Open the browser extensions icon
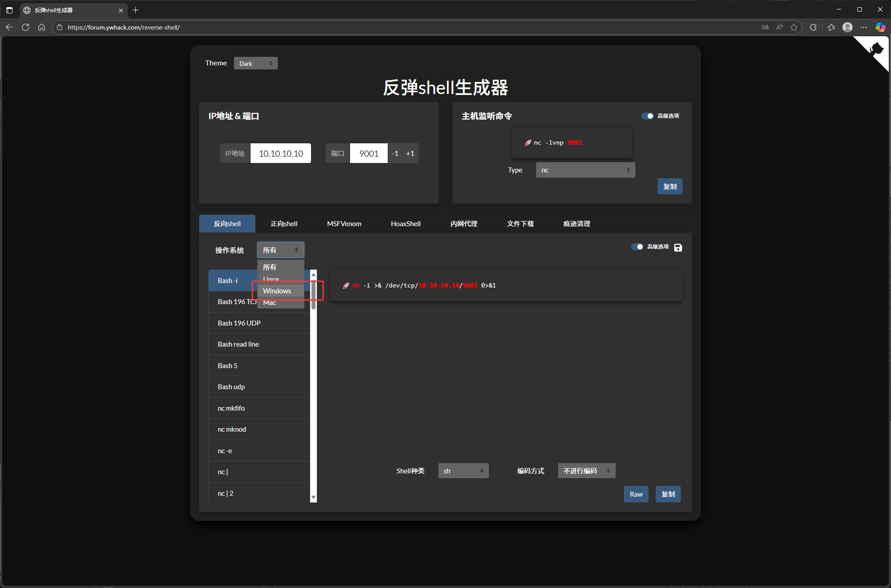This screenshot has height=588, width=891. pyautogui.click(x=813, y=27)
